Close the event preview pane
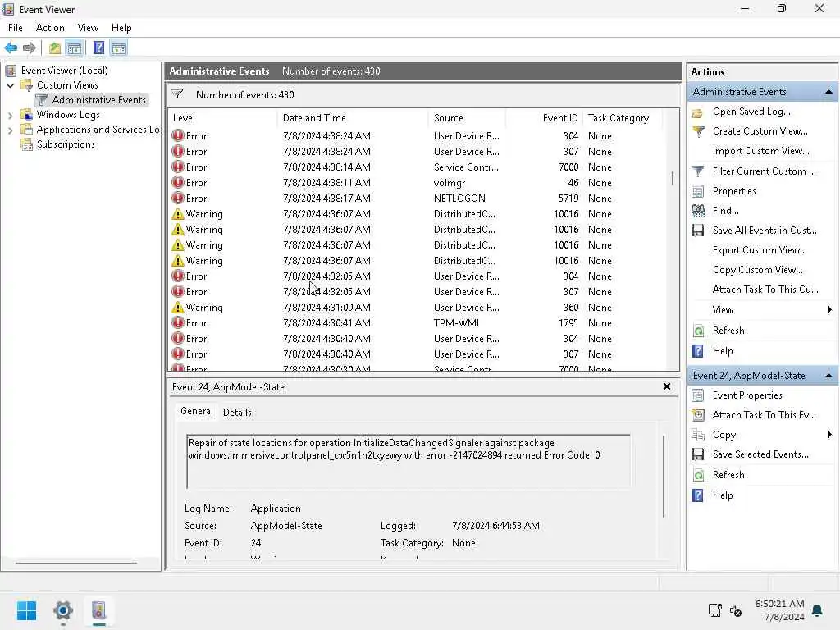This screenshot has width=840, height=630. (x=667, y=386)
